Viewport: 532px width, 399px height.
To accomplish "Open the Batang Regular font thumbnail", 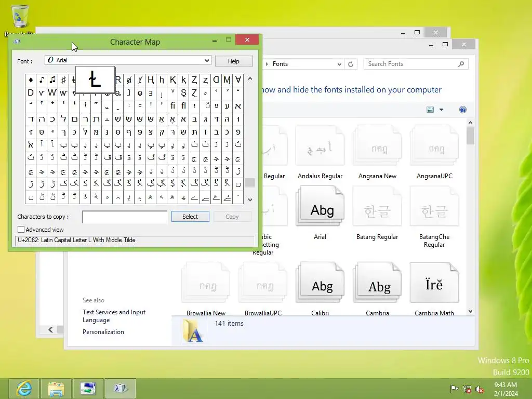I will [377, 206].
